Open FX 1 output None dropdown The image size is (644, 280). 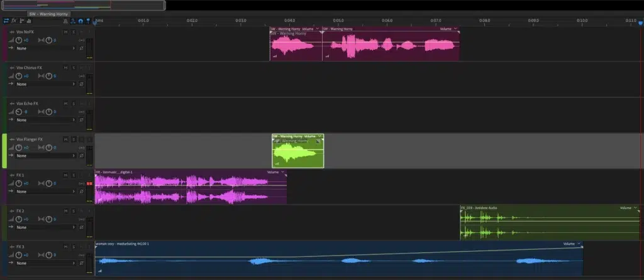coord(46,191)
